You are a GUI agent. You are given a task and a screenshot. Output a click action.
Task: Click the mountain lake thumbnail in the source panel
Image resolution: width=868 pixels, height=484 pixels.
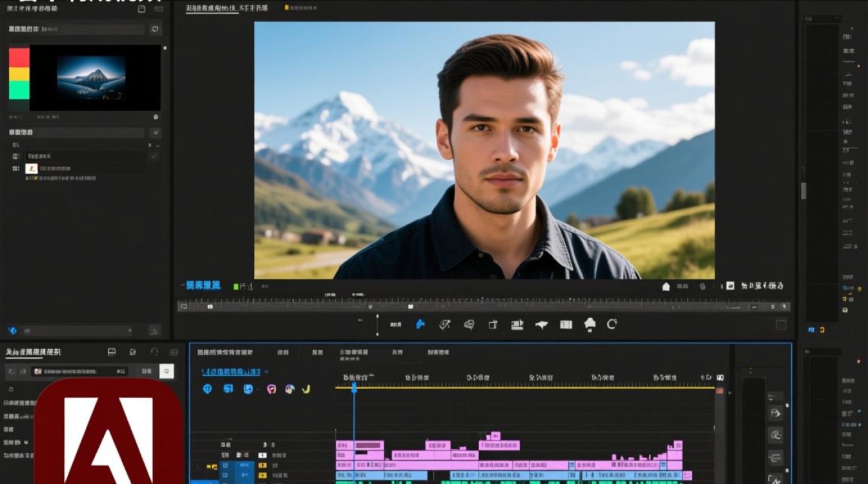pyautogui.click(x=91, y=77)
